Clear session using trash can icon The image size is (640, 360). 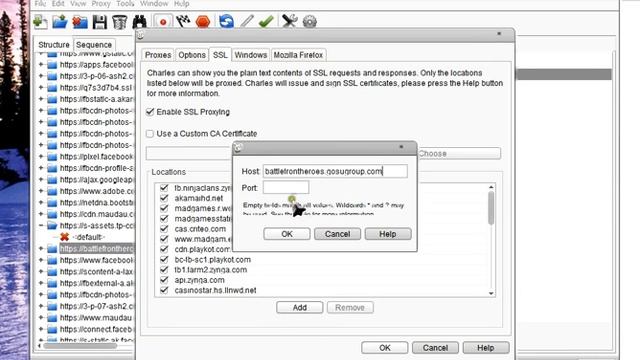(x=119, y=21)
